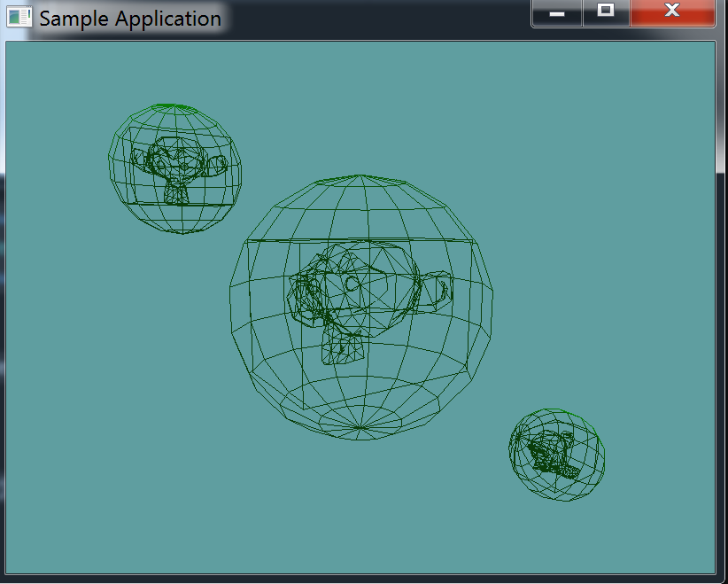
Task: Minimize the Sample Application window
Action: coord(557,12)
